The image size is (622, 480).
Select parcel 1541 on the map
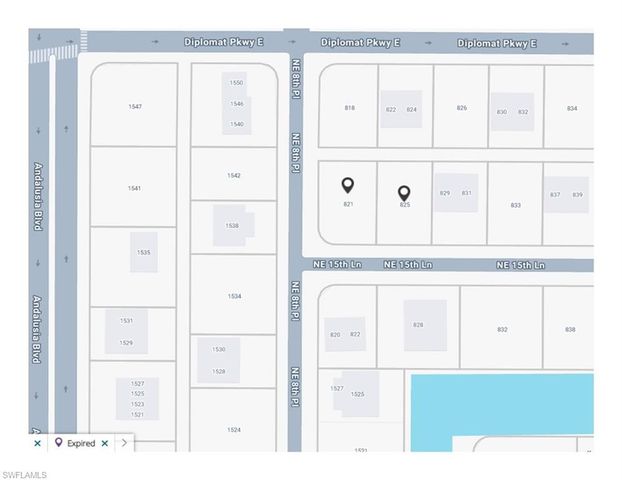134,188
